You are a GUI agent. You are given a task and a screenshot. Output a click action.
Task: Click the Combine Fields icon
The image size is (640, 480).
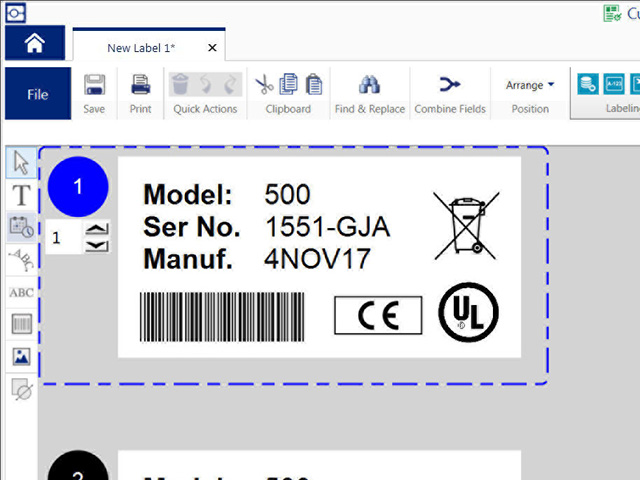click(x=450, y=84)
